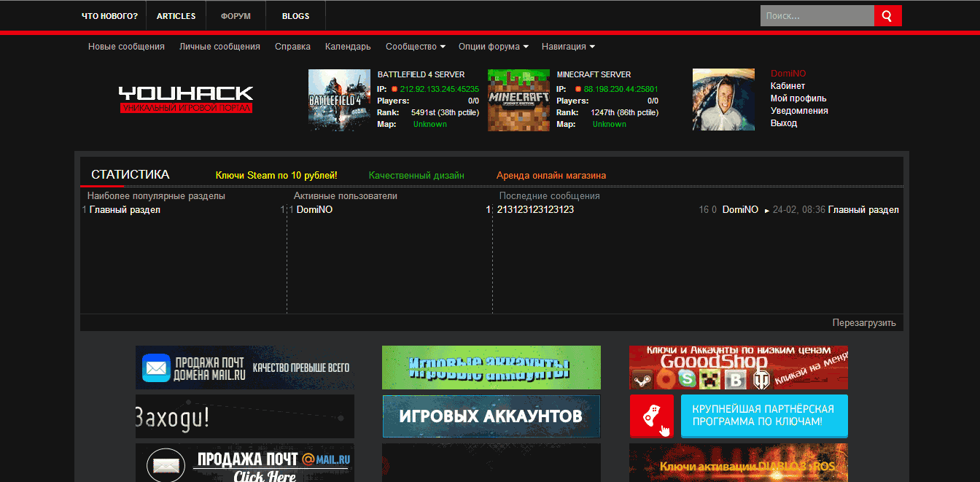Open the Опции форума dropdown

494,47
